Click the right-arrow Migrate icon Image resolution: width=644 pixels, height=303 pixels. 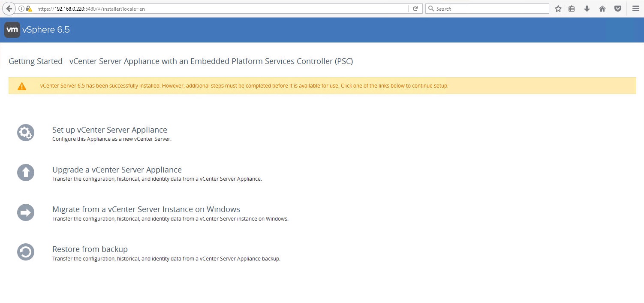pos(26,212)
